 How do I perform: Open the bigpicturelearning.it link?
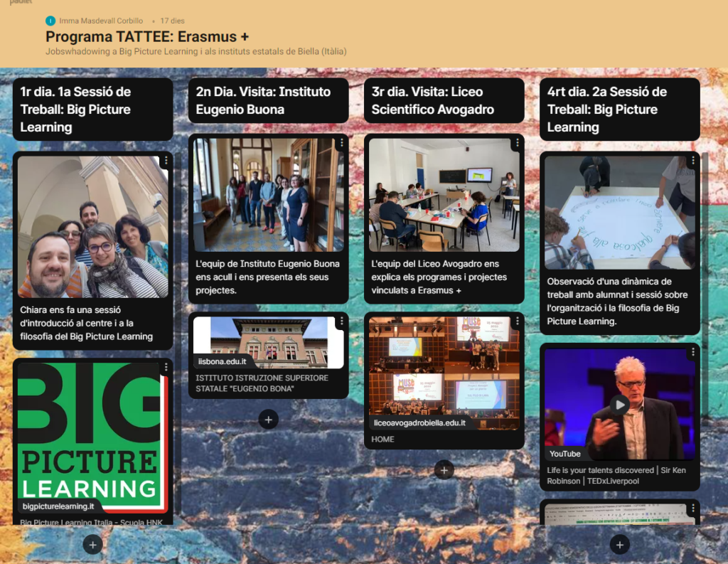(x=59, y=506)
